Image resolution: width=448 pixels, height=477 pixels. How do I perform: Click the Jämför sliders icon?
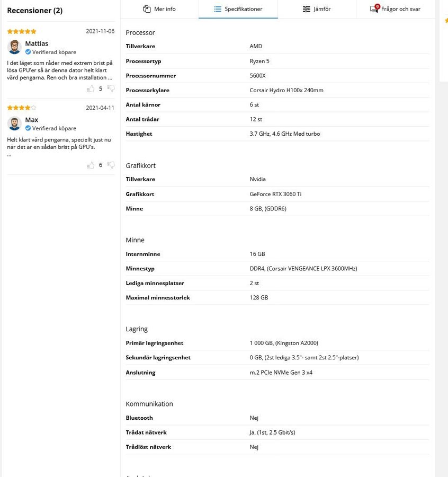pyautogui.click(x=307, y=9)
